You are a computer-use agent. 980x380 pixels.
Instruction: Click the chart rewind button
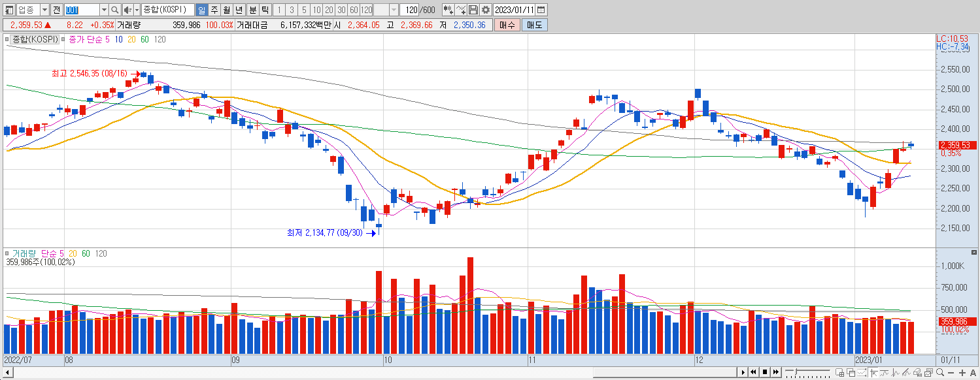point(753,372)
